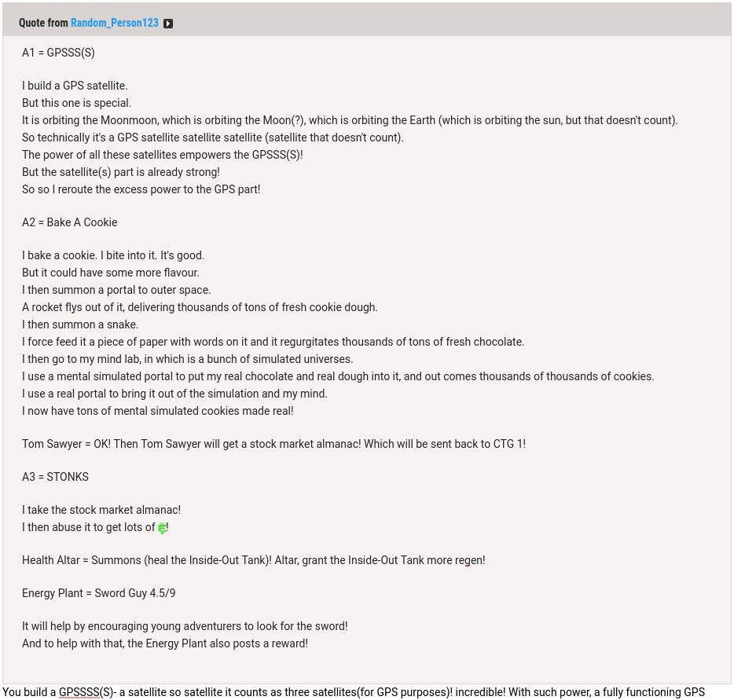The image size is (734, 700).
Task: Click the line "But this one is special."
Action: (x=76, y=103)
